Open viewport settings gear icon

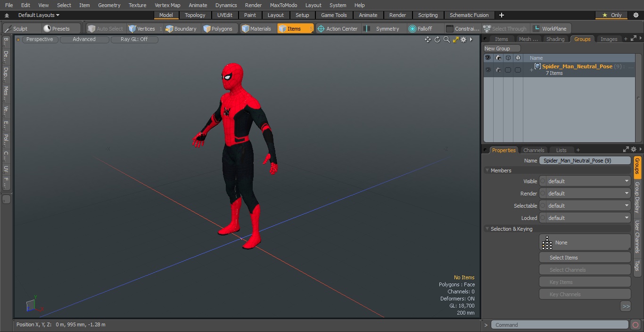[464, 40]
